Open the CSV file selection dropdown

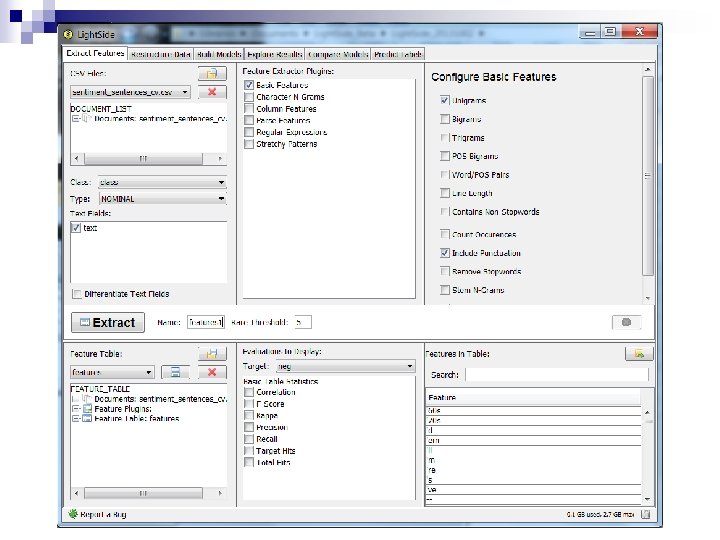pyautogui.click(x=130, y=92)
